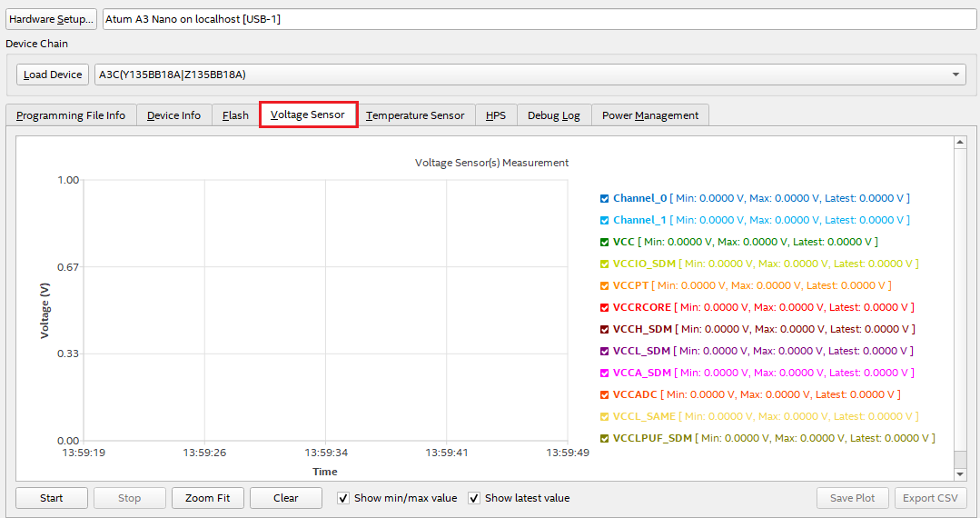The image size is (980, 518).
Task: Uncheck Show min/max value
Action: click(x=343, y=498)
